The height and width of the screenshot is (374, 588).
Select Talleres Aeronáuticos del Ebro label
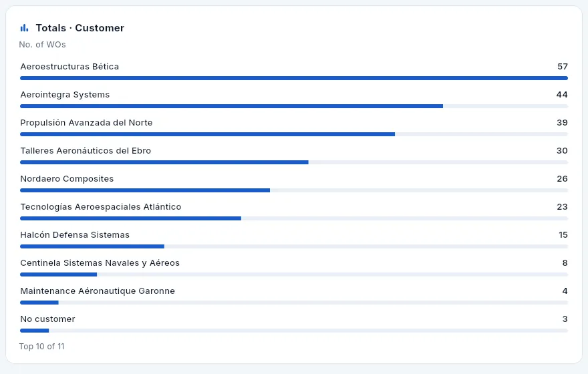(86, 151)
